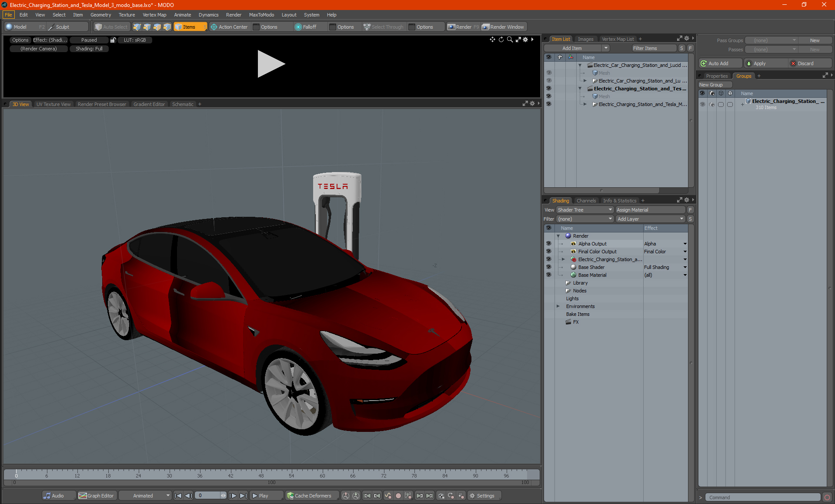Click the Assign Material button
Image resolution: width=835 pixels, height=504 pixels.
tap(650, 210)
